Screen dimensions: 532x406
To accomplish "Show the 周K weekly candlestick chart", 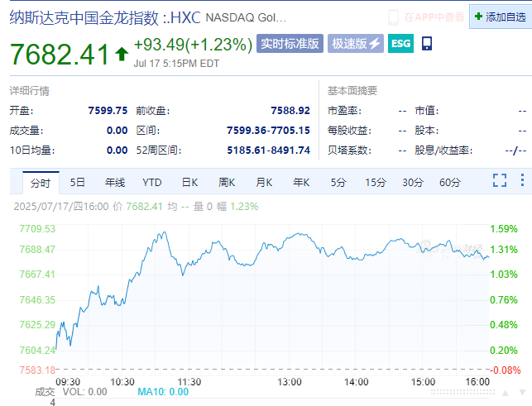I will (x=227, y=182).
